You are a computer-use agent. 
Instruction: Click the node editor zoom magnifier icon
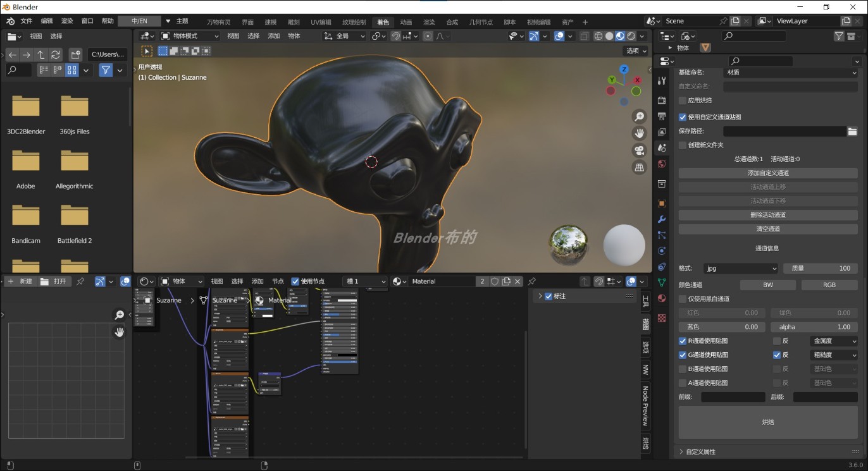tap(119, 315)
